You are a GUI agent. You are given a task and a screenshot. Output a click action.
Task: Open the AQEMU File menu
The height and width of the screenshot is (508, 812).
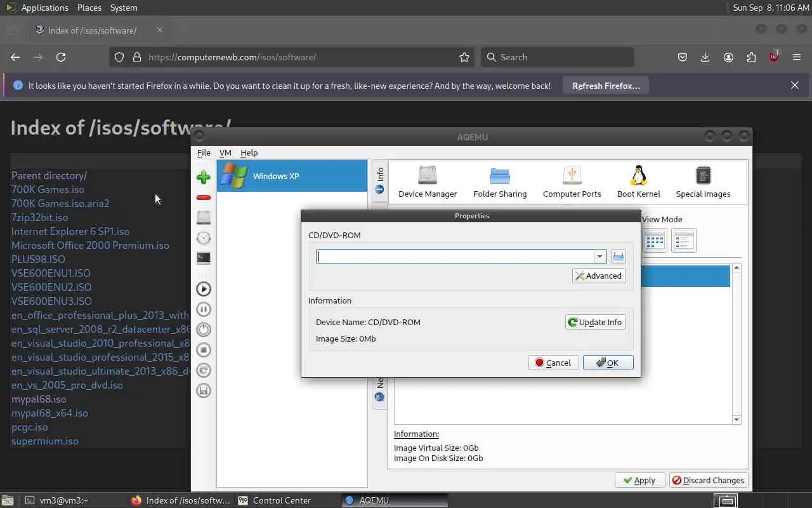[204, 152]
